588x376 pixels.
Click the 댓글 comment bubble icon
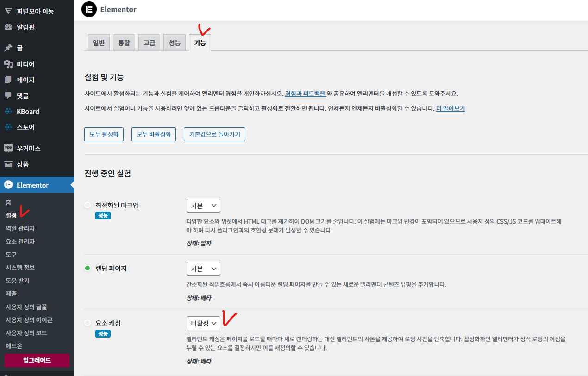click(x=8, y=95)
